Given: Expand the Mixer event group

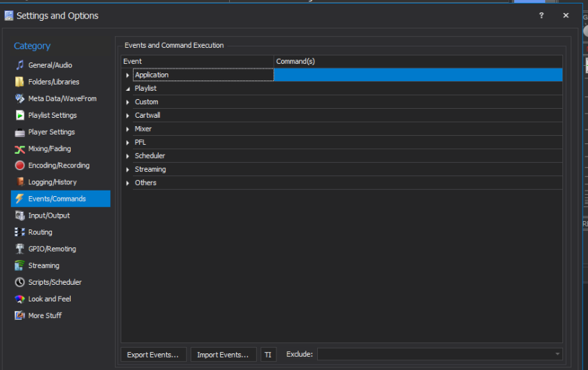Looking at the screenshot, I should (127, 129).
